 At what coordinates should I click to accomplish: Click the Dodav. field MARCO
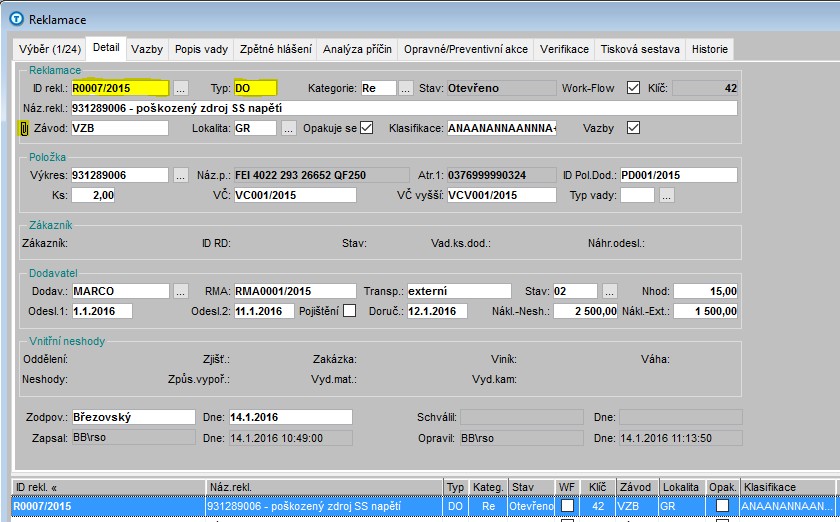tap(121, 292)
